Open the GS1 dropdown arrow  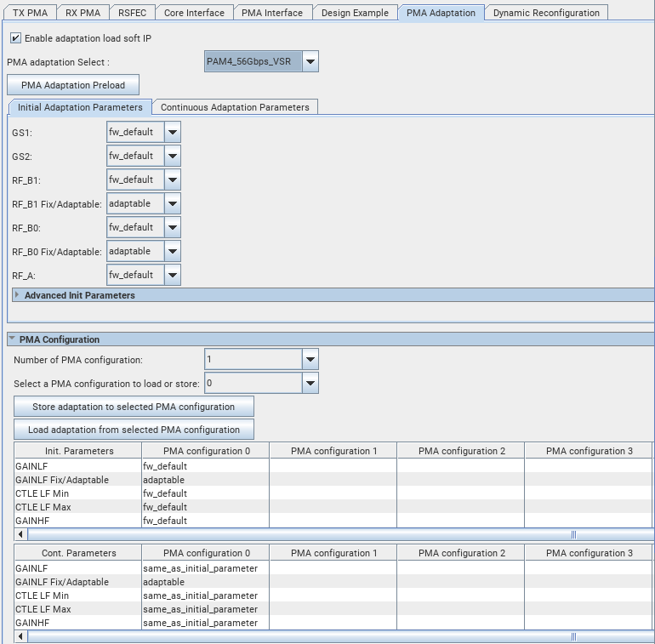pyautogui.click(x=172, y=132)
